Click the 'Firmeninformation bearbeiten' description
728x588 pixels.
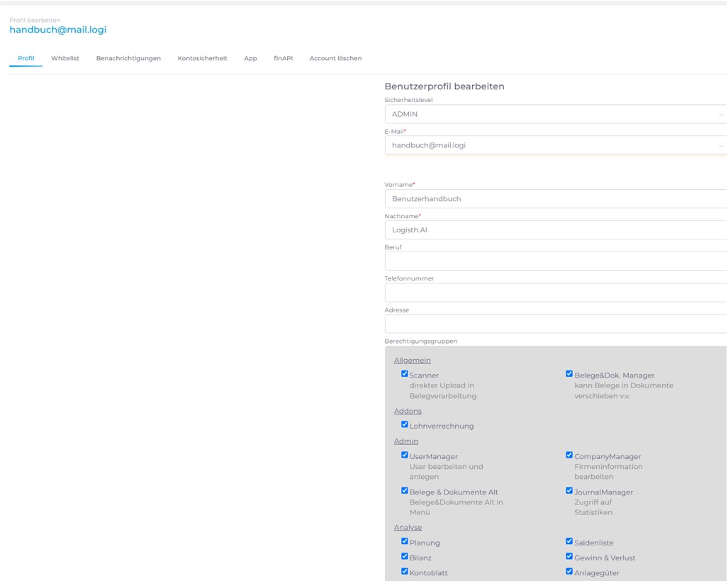(x=608, y=472)
